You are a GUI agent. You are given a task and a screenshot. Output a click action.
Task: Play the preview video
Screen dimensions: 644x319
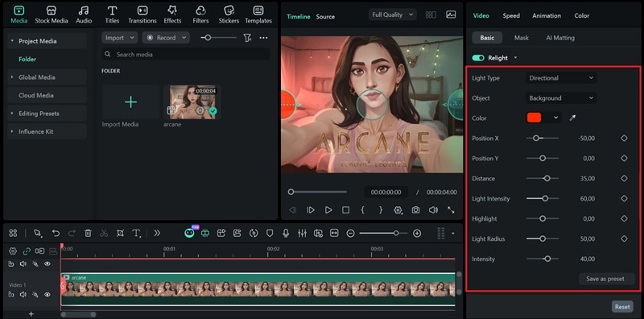[x=328, y=210]
